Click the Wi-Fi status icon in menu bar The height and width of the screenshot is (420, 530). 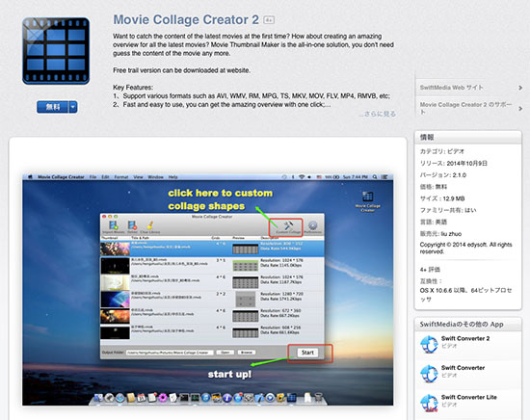[x=302, y=177]
